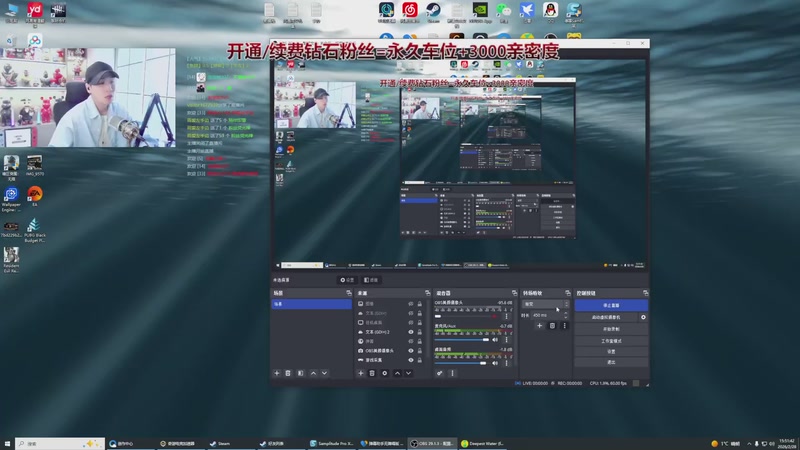Open Steam desktop shortcut icon

(x=433, y=12)
